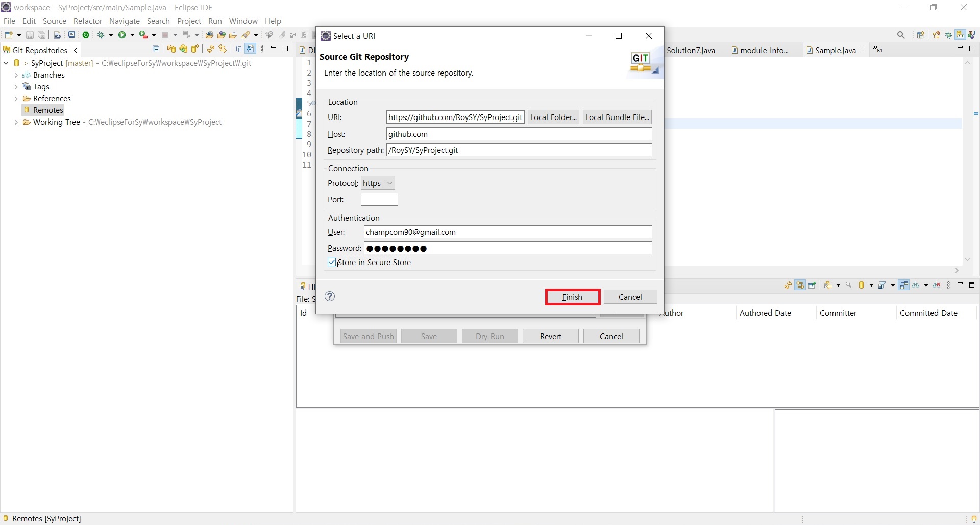Toggle show all branches icon in History toolbar
The height and width of the screenshot is (525, 980).
916,285
